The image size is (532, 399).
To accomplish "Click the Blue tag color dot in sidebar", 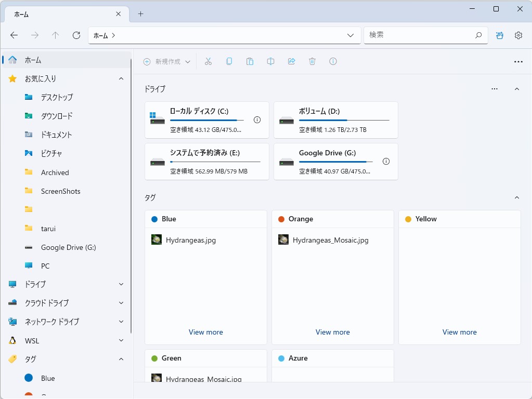I will [29, 378].
